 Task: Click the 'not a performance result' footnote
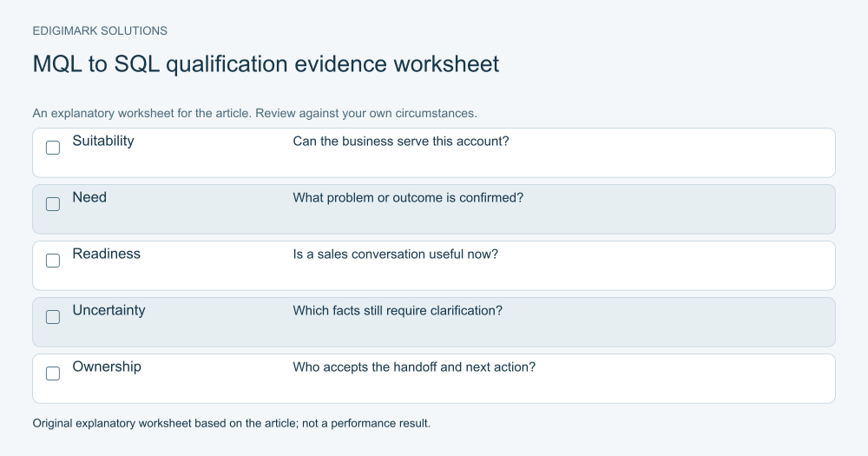tap(232, 423)
